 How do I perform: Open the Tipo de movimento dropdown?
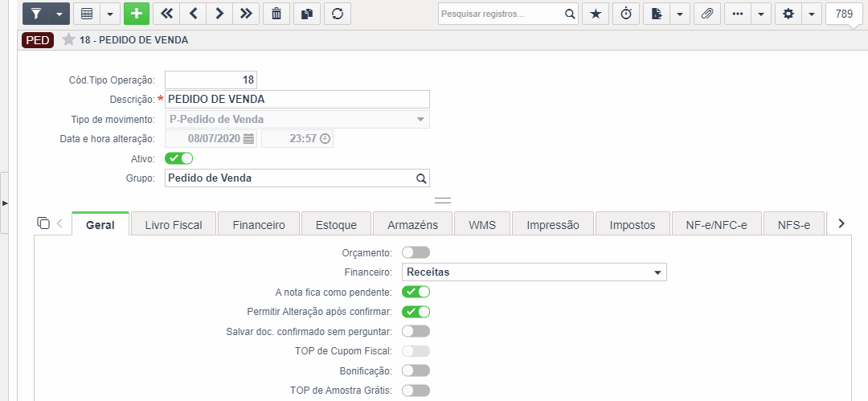tap(297, 119)
